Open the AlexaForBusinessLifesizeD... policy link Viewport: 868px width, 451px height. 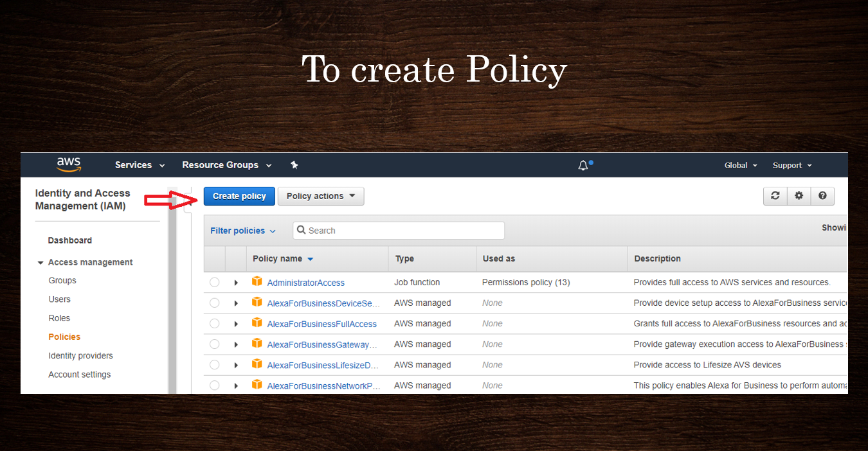323,365
